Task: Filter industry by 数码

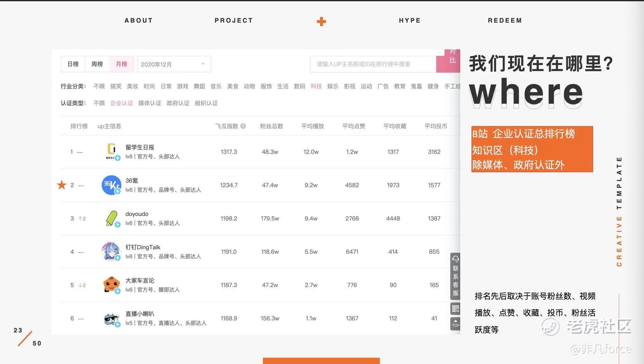Action: (299, 86)
